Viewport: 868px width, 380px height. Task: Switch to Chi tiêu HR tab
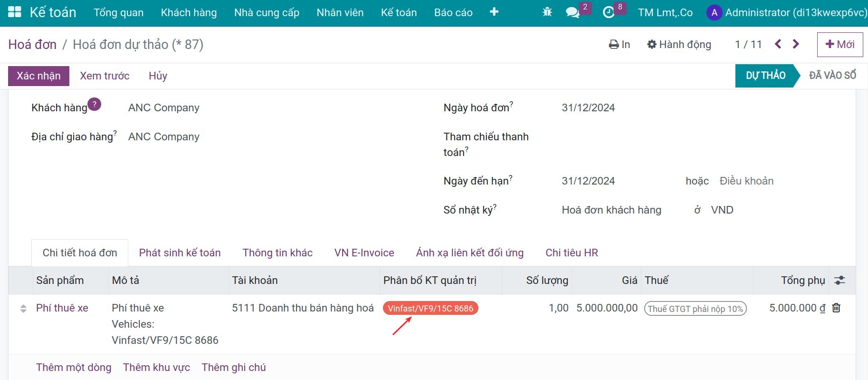click(572, 253)
